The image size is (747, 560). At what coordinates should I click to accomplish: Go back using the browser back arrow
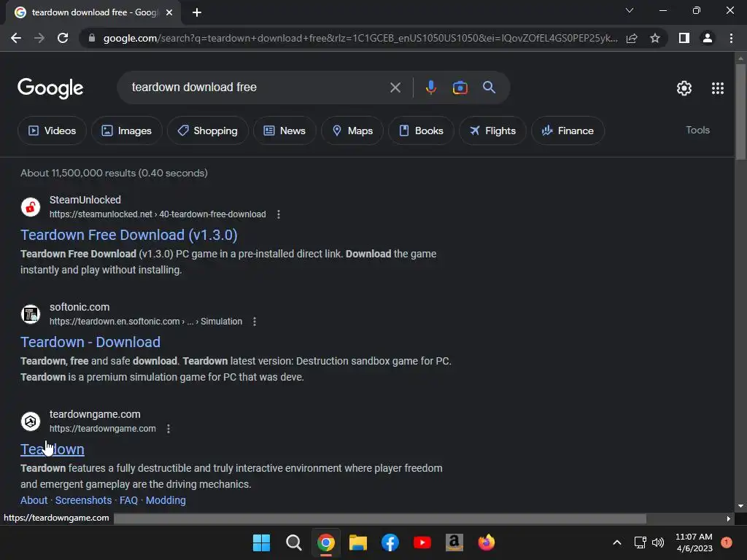[16, 38]
